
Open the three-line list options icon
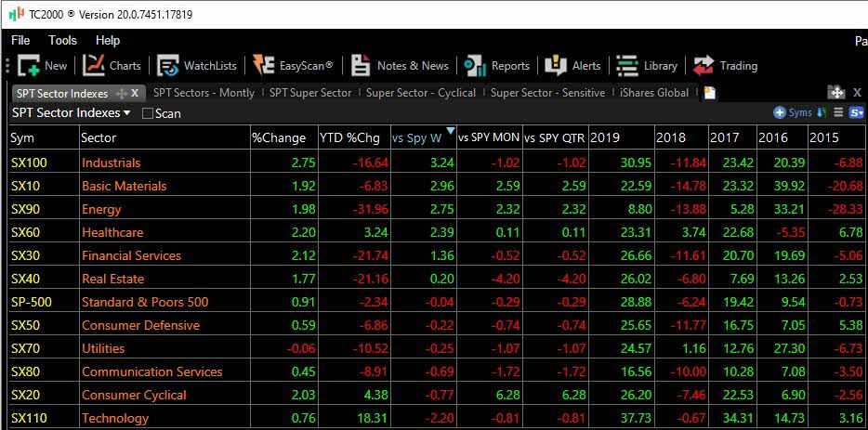coord(838,113)
